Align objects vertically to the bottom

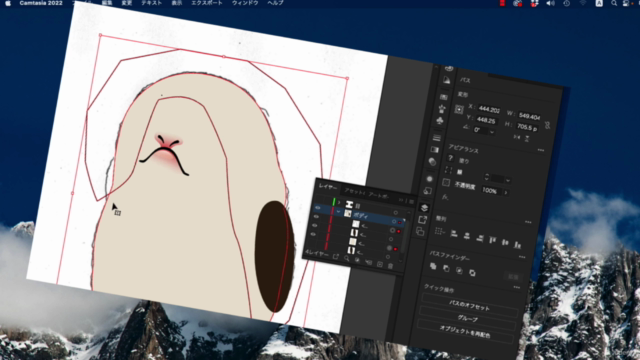point(518,245)
